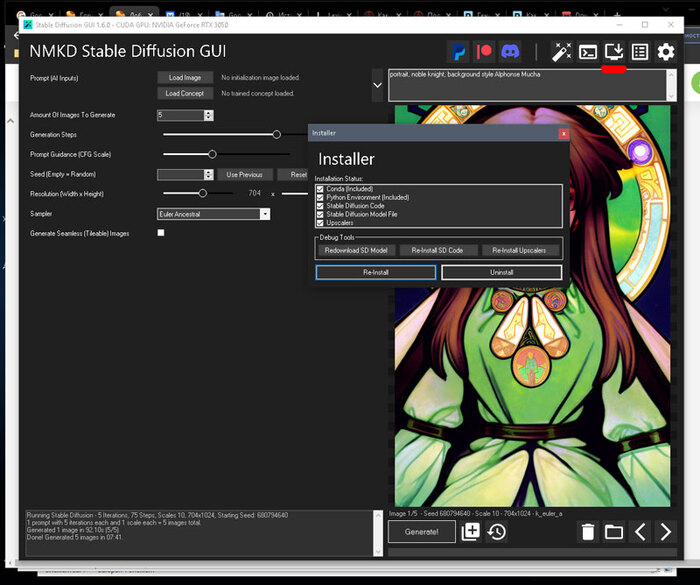Open the Discord server icon

512,51
